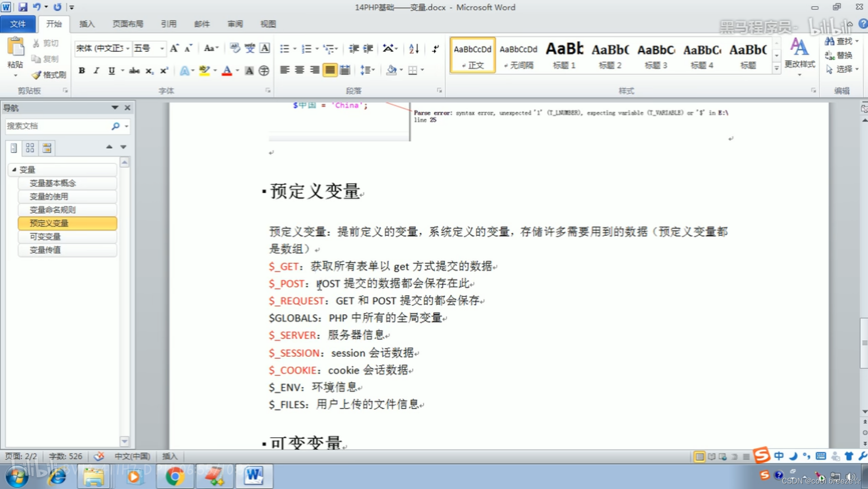Open Borders dropdown arrow
The width and height of the screenshot is (868, 489).
[x=422, y=70]
